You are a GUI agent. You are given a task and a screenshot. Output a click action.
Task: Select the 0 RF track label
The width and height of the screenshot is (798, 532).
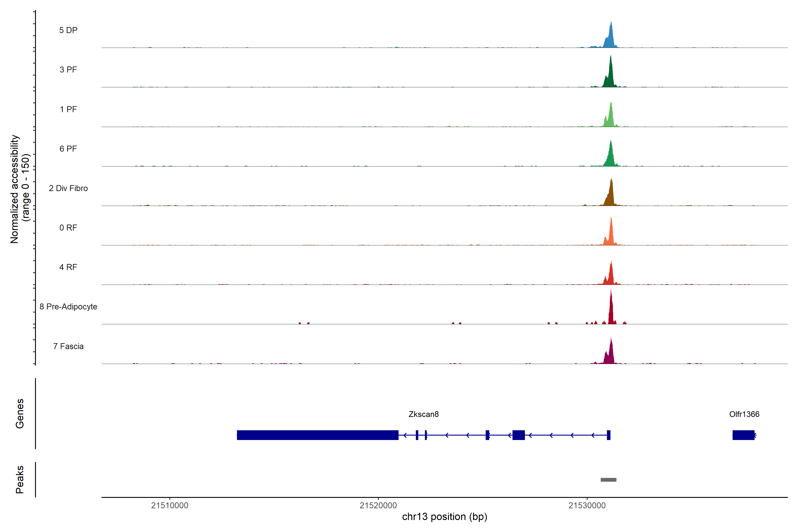68,228
